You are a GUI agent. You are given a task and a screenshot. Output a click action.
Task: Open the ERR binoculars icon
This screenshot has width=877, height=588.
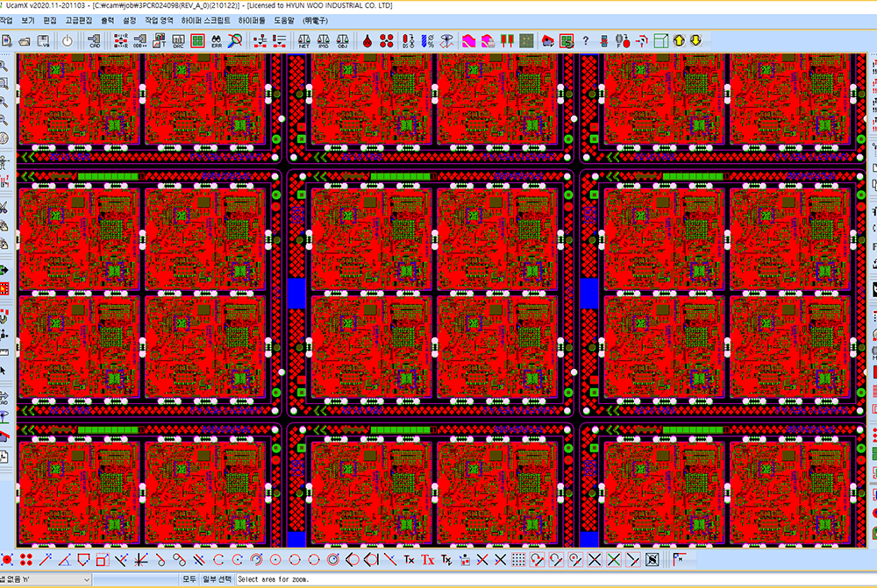(216, 41)
